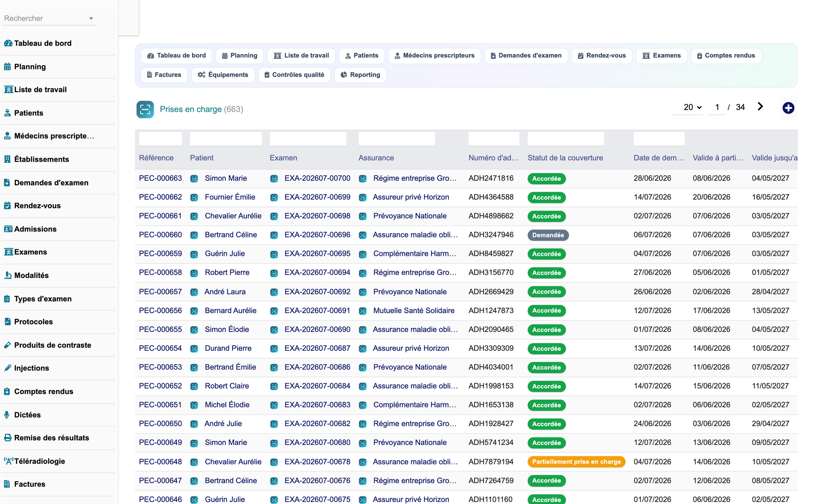The height and width of the screenshot is (504, 815).
Task: Click the Assurance filter input field
Action: [x=397, y=139]
